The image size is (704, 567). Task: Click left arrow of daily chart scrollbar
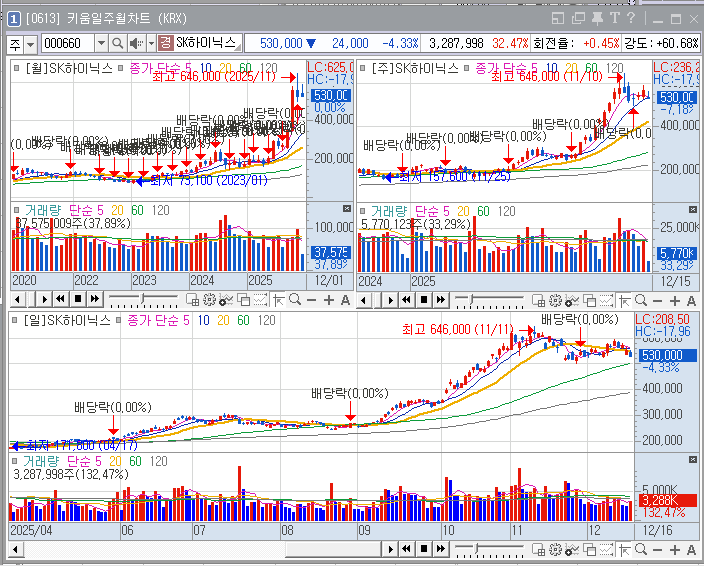coord(15,549)
